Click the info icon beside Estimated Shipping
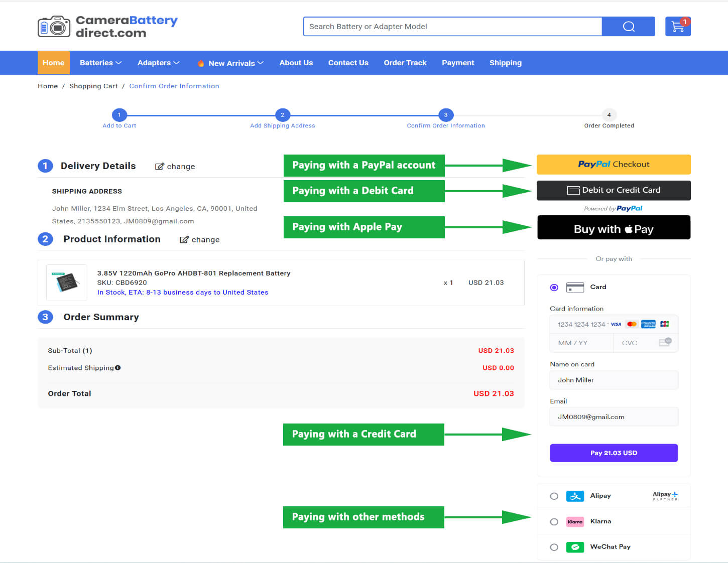Screen dimensions: 728x563 [118, 368]
